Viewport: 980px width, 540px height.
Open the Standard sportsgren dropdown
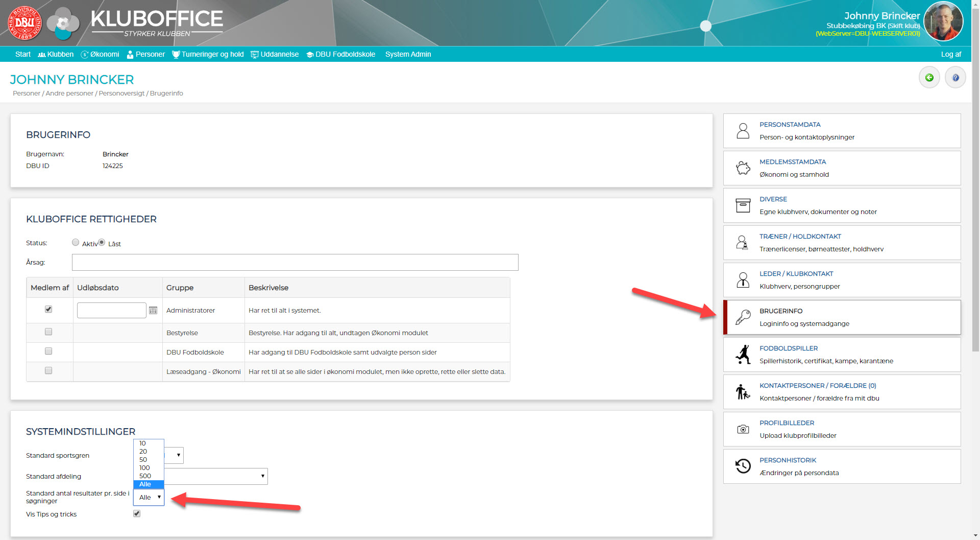[x=174, y=455]
